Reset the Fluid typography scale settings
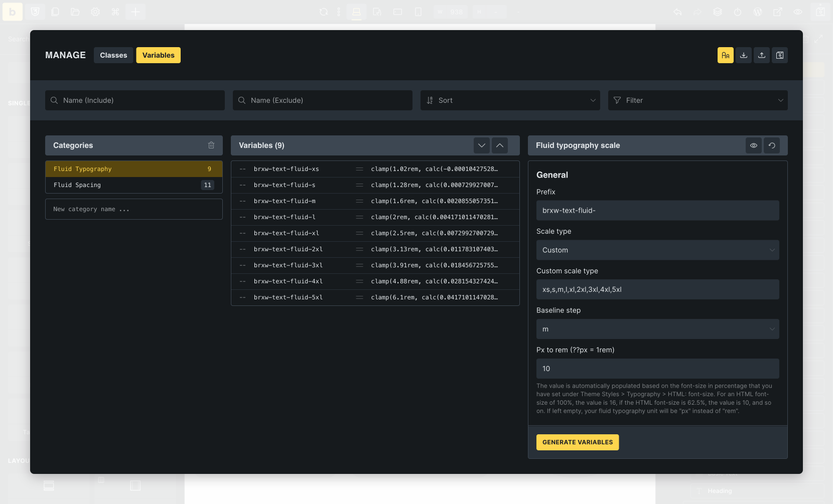 pos(772,145)
